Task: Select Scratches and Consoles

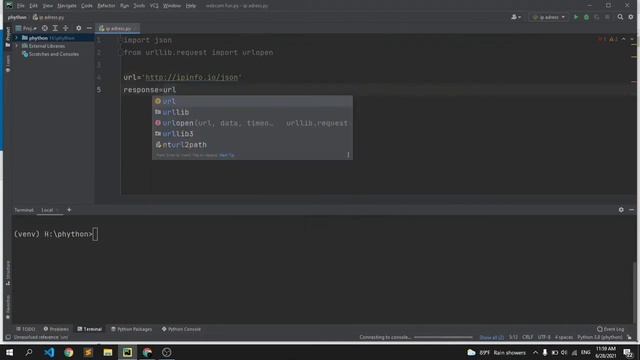Action: 53,54
